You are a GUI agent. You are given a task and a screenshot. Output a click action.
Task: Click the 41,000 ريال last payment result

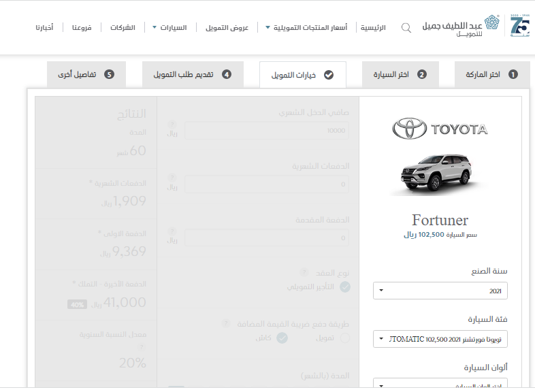tap(118, 302)
